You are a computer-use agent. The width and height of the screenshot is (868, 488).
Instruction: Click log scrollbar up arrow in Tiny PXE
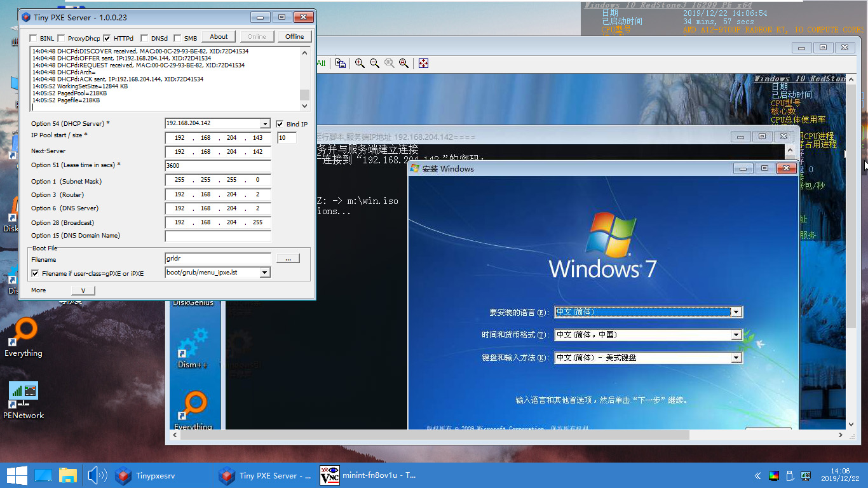click(x=304, y=53)
